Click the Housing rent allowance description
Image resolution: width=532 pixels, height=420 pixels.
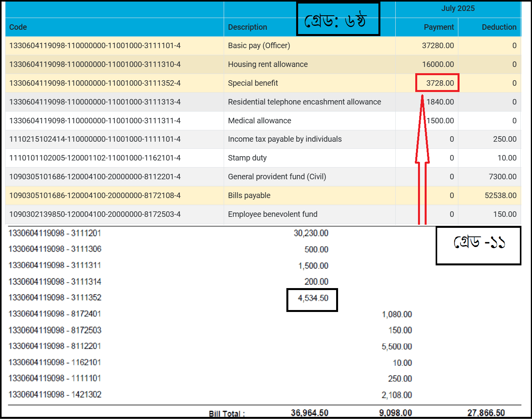(268, 64)
